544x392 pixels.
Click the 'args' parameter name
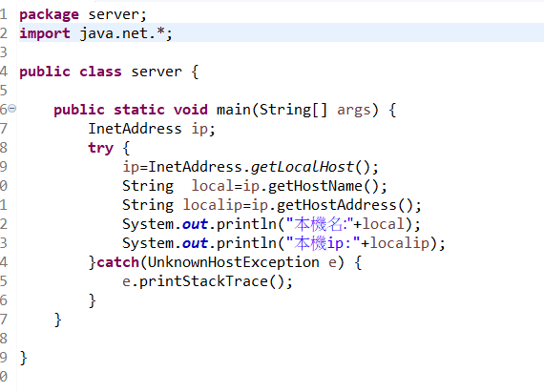pos(354,111)
